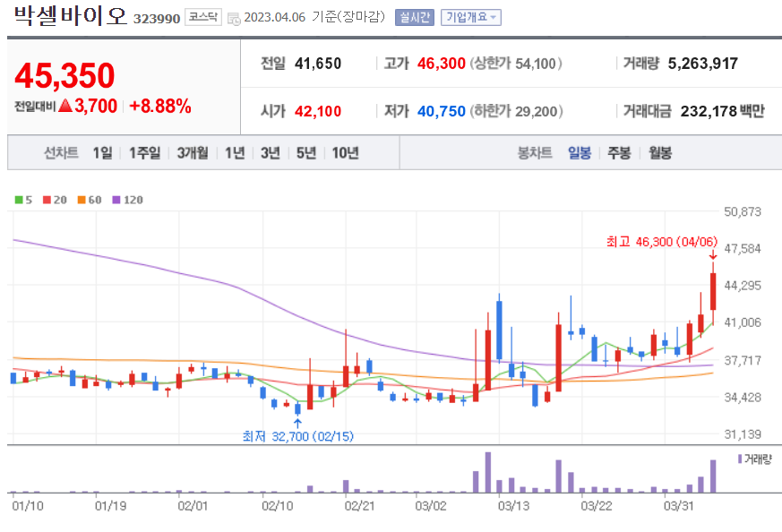
Task: Click the 하한가 29,200 text
Action: point(516,111)
